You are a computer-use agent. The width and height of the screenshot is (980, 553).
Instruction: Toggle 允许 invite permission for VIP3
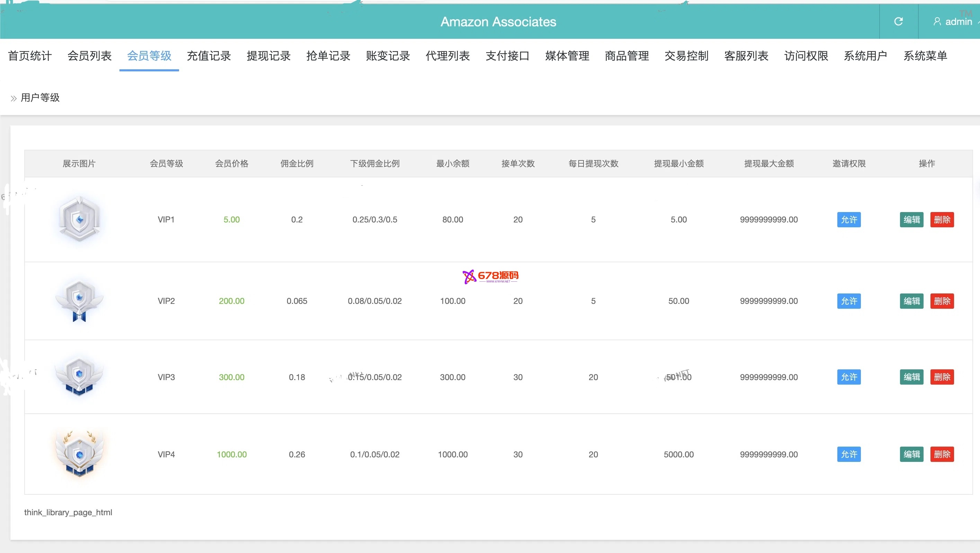(848, 377)
